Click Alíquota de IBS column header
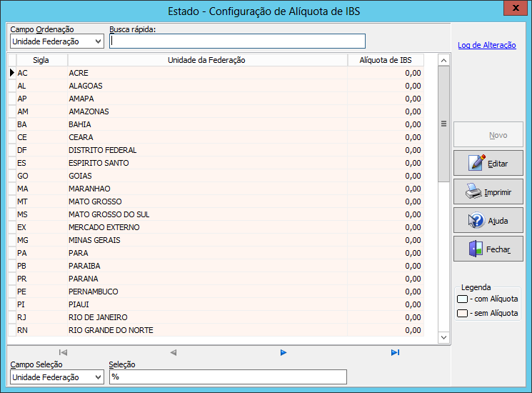Image resolution: width=532 pixels, height=393 pixels. (x=386, y=60)
